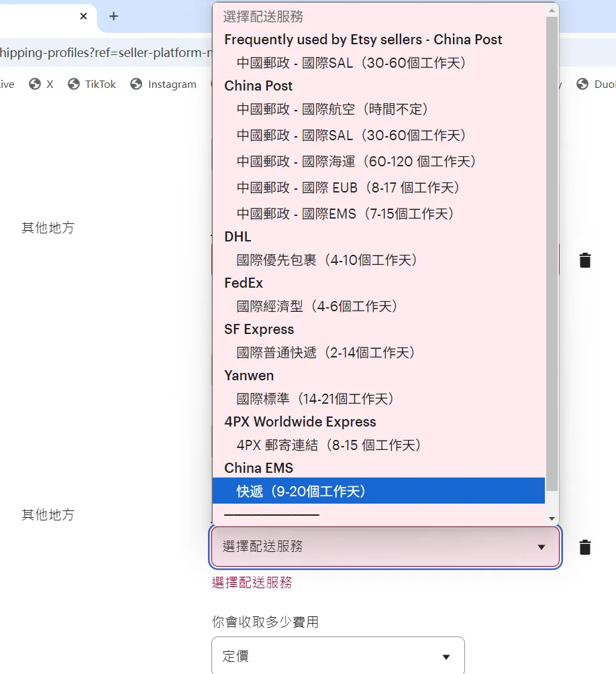Choose China EMS 快遞 (9-20個工作天)
Screen dimensions: 616x674
[378, 491]
